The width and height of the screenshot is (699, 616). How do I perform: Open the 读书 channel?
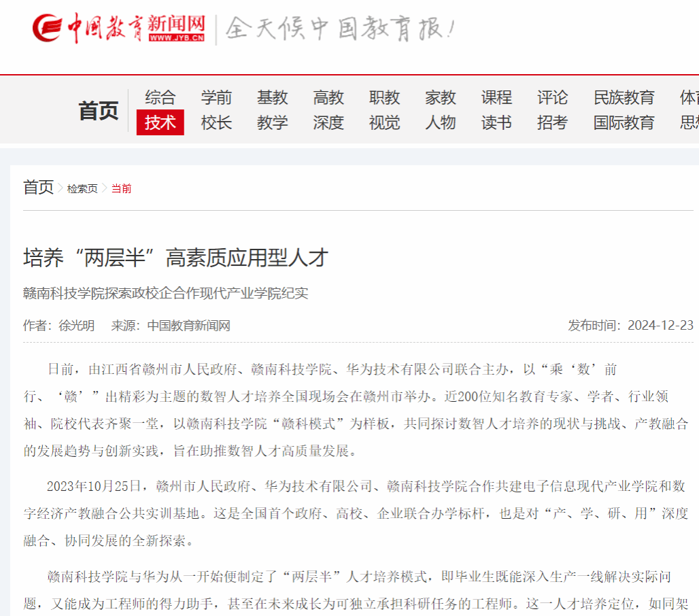pyautogui.click(x=496, y=123)
